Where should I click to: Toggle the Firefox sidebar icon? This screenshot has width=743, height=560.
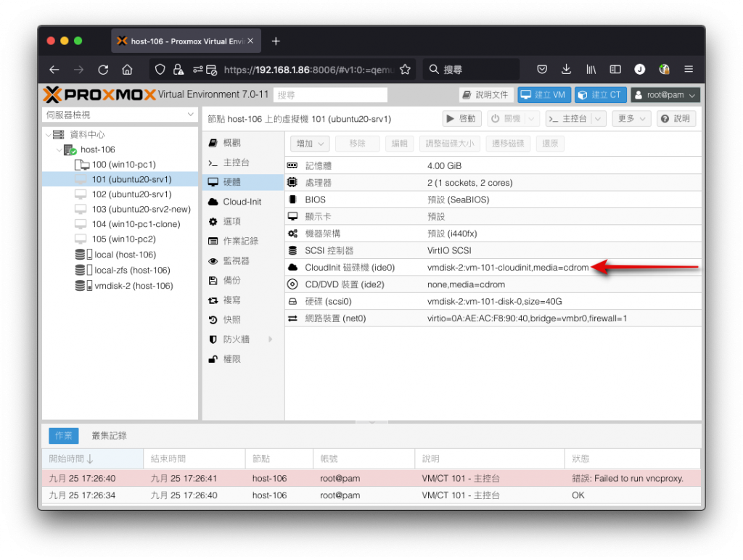pyautogui.click(x=615, y=70)
